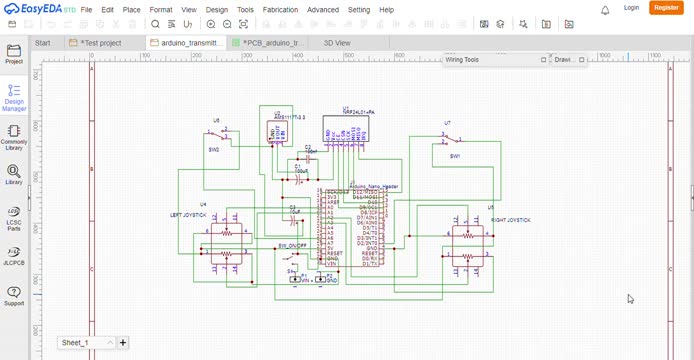694x360 pixels.
Task: Click the undo toolbar icon
Action: pos(51,24)
